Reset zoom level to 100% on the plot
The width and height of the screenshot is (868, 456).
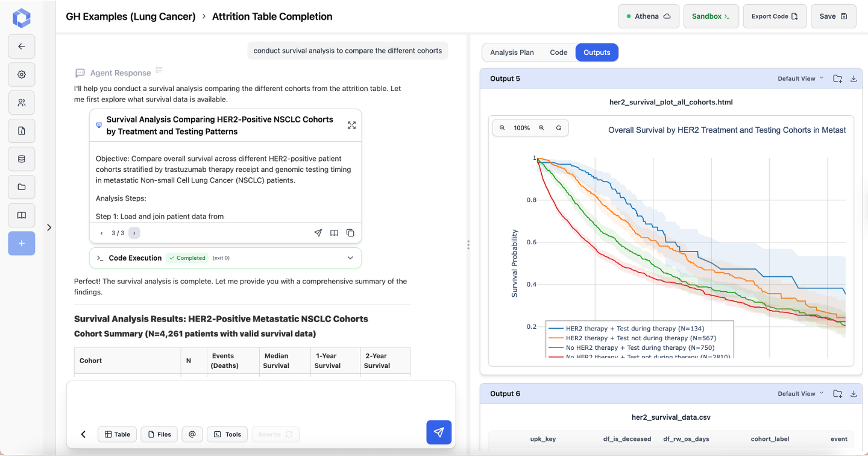click(559, 127)
